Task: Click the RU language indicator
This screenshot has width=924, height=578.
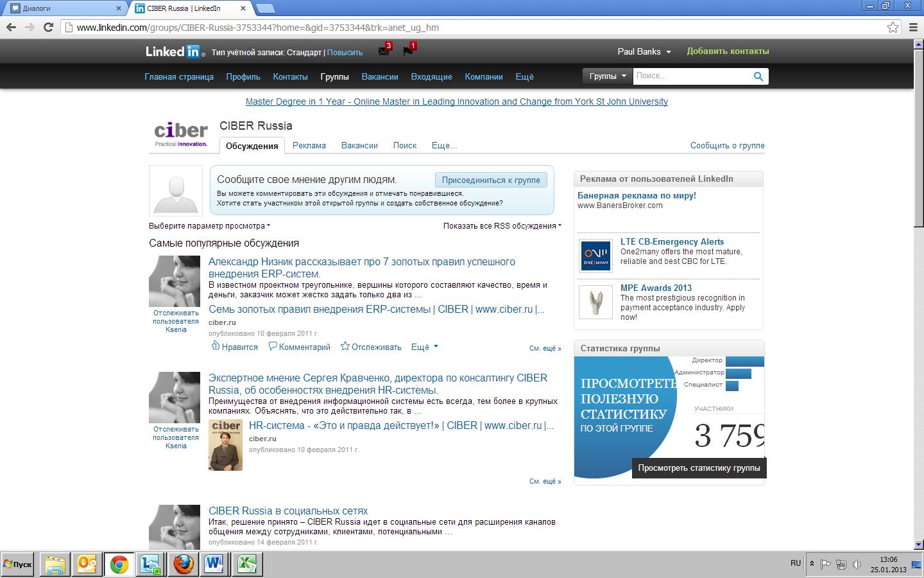Action: point(796,563)
